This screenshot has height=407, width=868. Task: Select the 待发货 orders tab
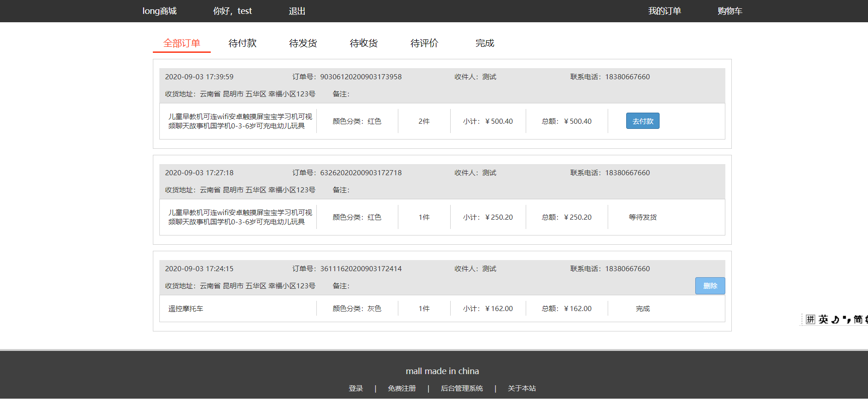click(303, 43)
